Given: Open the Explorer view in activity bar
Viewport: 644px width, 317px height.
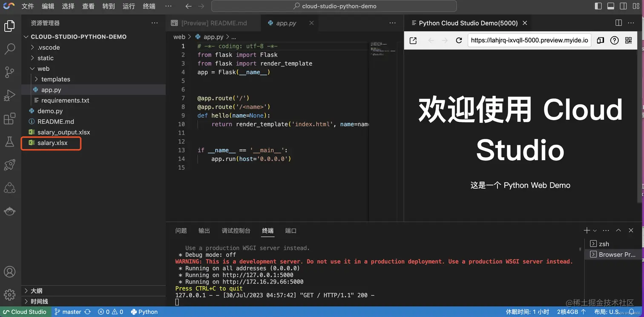Looking at the screenshot, I should [x=9, y=26].
